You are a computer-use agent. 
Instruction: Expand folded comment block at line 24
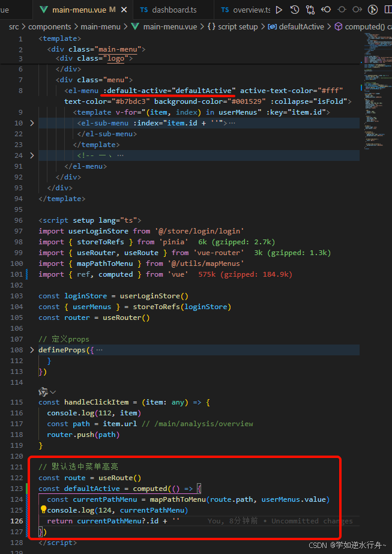32,155
